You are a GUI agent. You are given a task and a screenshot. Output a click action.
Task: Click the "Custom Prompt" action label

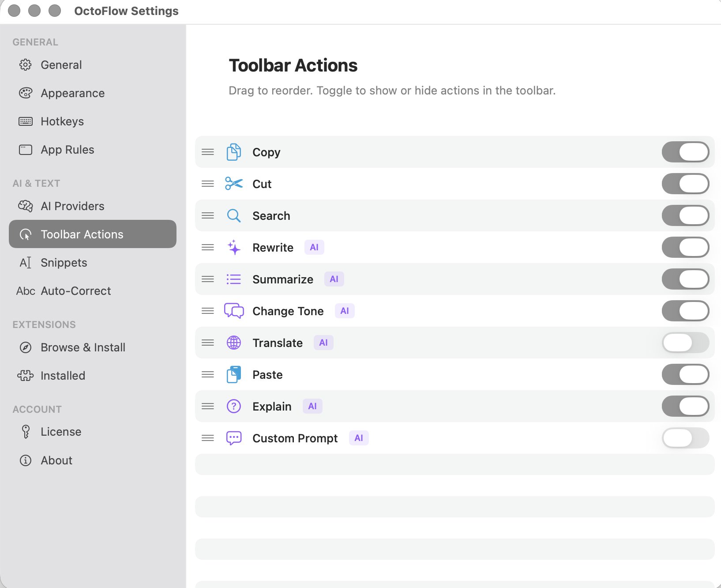295,438
